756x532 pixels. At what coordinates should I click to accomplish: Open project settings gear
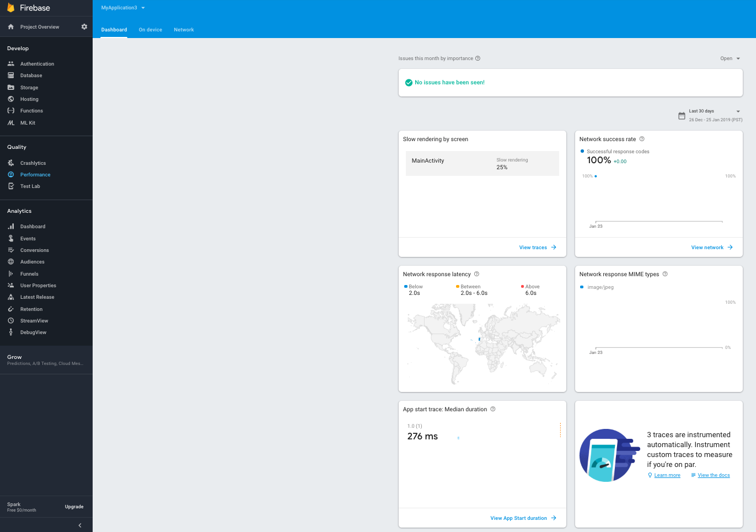pos(84,26)
